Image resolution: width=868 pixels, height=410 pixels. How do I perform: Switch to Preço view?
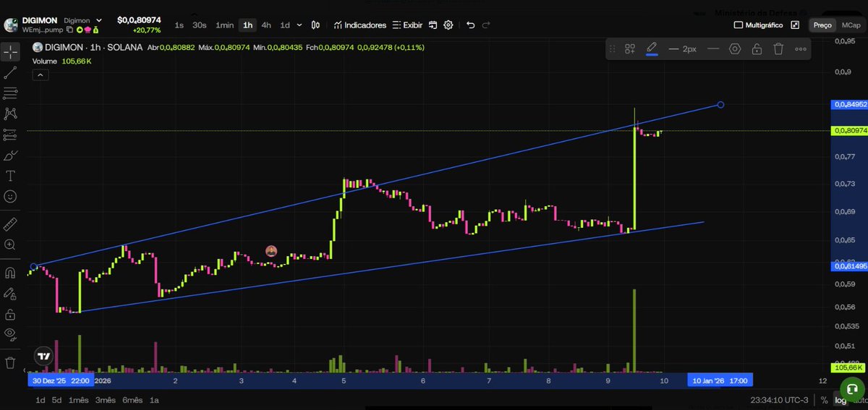(822, 25)
